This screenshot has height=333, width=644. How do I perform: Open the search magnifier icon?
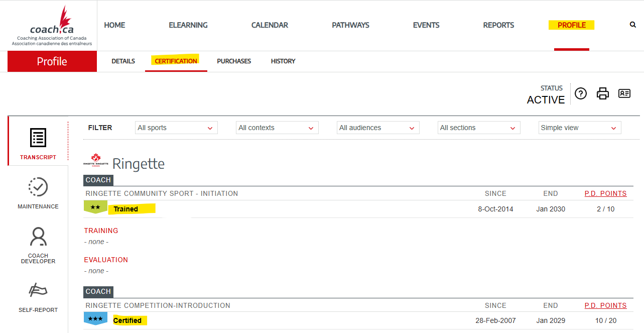click(632, 25)
